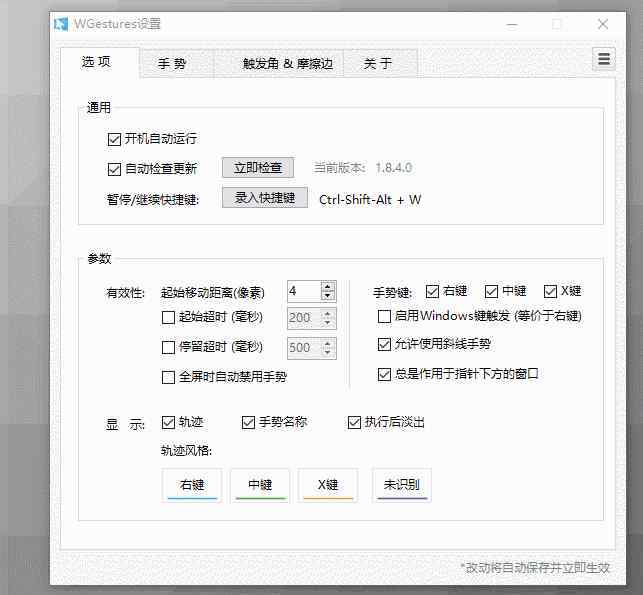Click the 起始超时 200 value field
The width and height of the screenshot is (643, 595).
coord(304,318)
